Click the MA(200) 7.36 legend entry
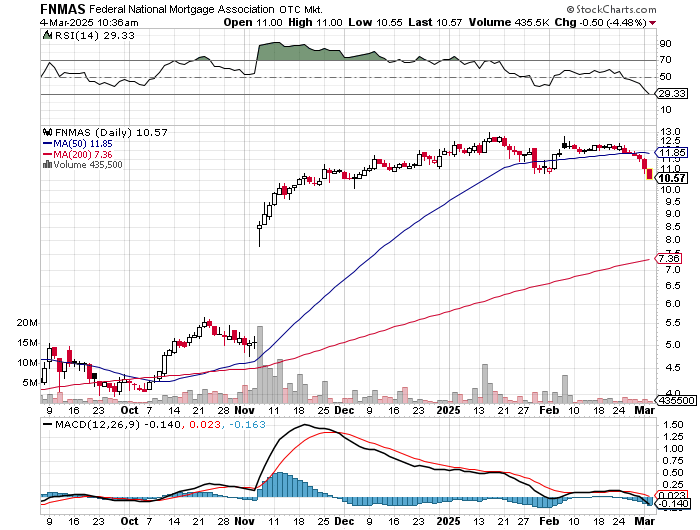 [78, 154]
